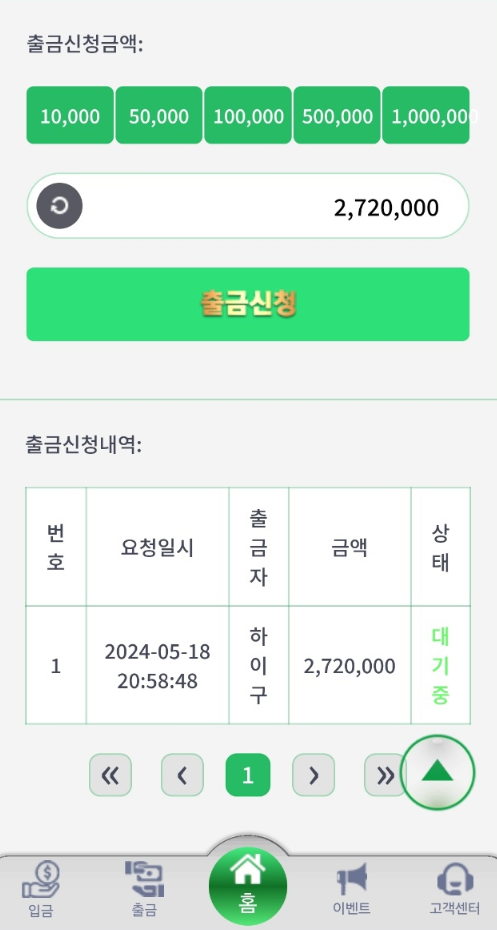Open the 이벤트 megaphone icon
The height and width of the screenshot is (930, 497).
click(352, 888)
